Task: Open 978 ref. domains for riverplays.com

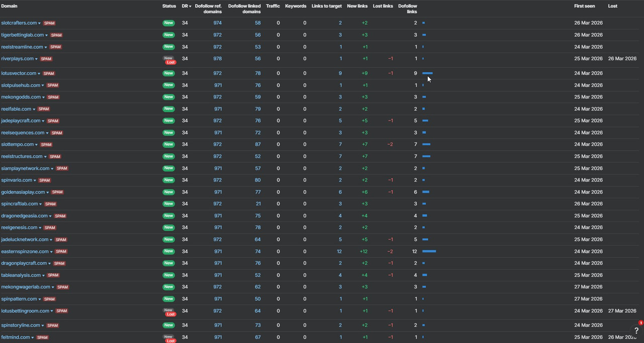Action: (217, 59)
